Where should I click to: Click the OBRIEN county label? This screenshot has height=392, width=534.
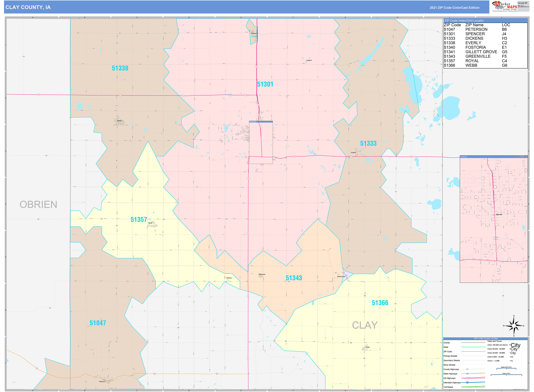[x=38, y=205]
